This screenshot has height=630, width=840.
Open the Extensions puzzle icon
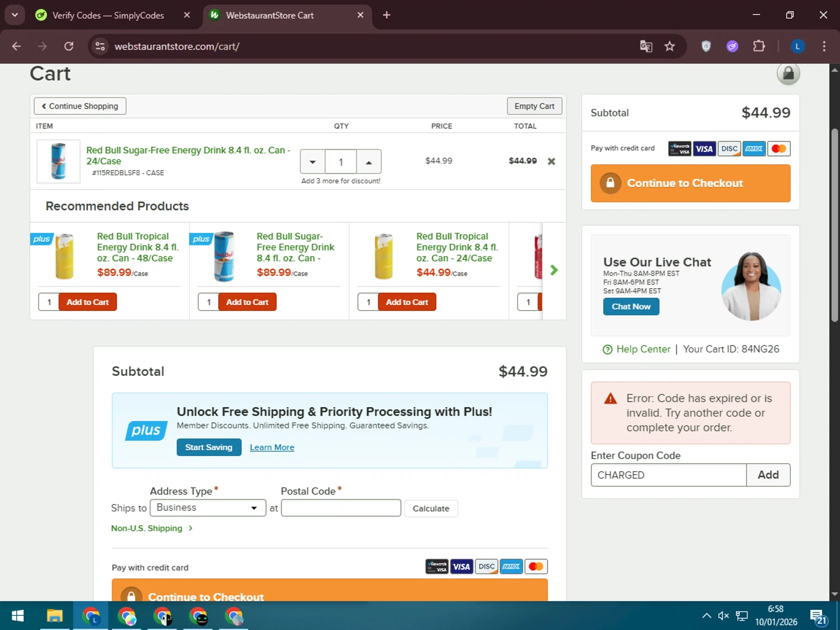(x=759, y=46)
